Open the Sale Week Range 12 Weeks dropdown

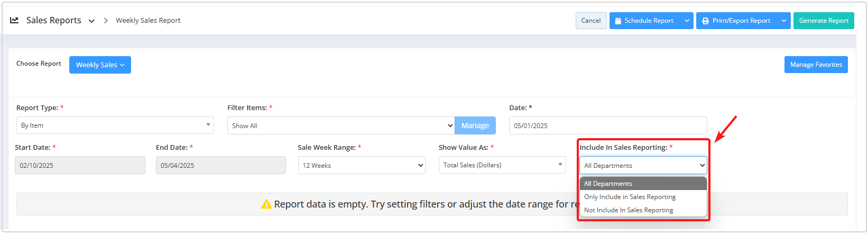(362, 165)
